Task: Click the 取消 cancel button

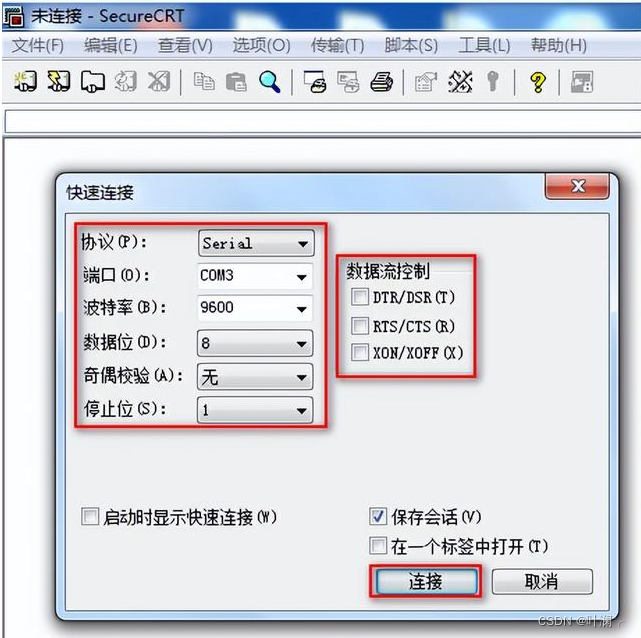Action: pos(542,581)
